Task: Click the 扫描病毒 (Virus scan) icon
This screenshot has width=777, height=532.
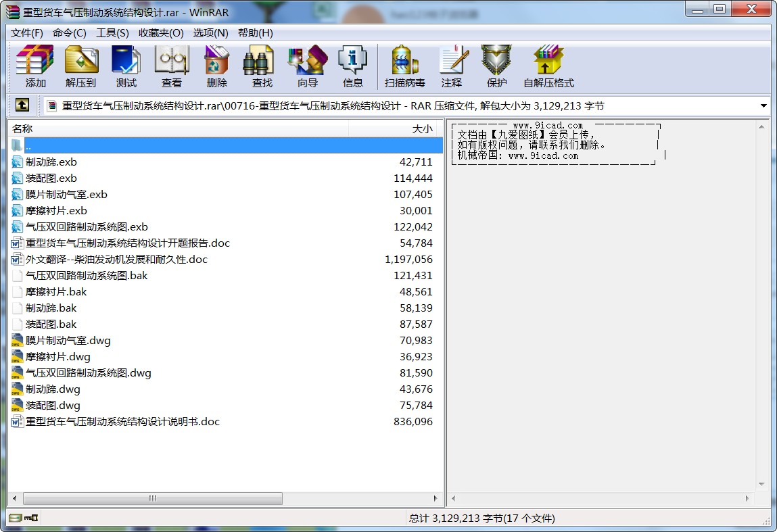Action: [404, 66]
